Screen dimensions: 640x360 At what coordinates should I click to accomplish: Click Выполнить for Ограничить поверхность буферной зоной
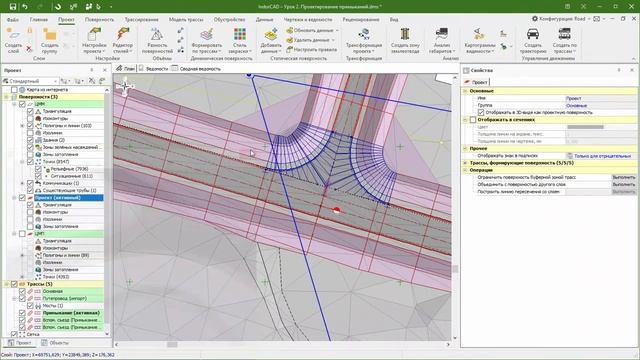624,177
